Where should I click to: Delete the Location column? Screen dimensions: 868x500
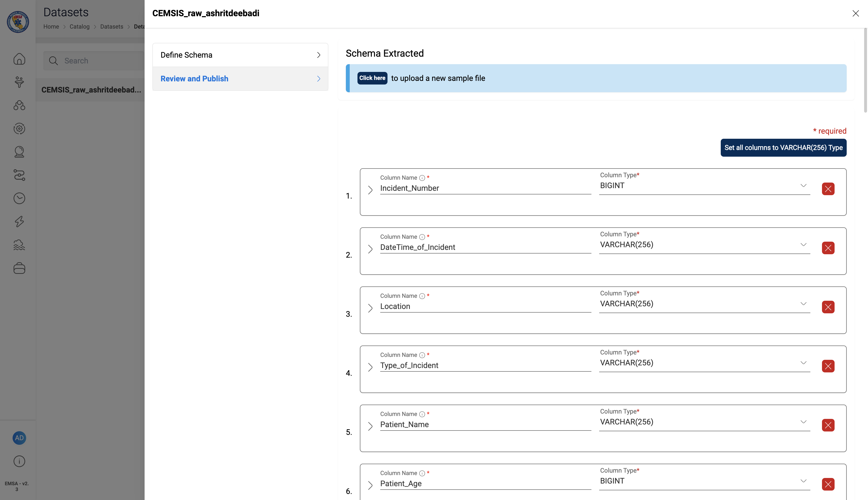tap(828, 307)
